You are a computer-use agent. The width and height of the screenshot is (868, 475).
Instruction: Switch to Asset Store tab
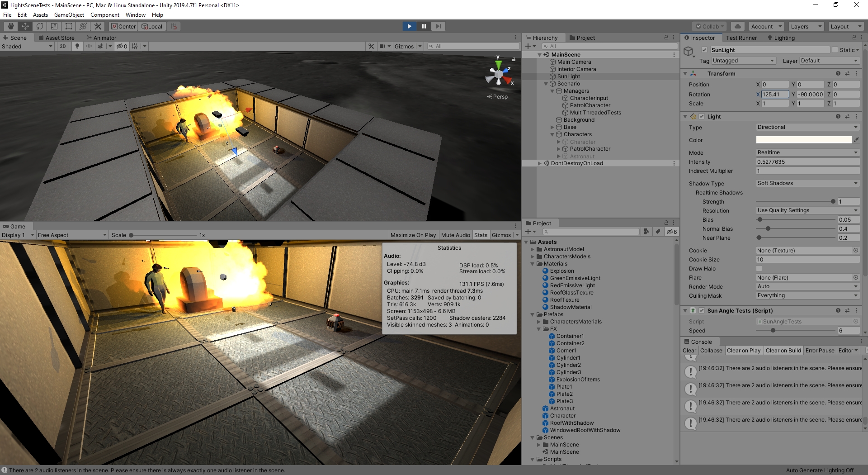(57, 38)
